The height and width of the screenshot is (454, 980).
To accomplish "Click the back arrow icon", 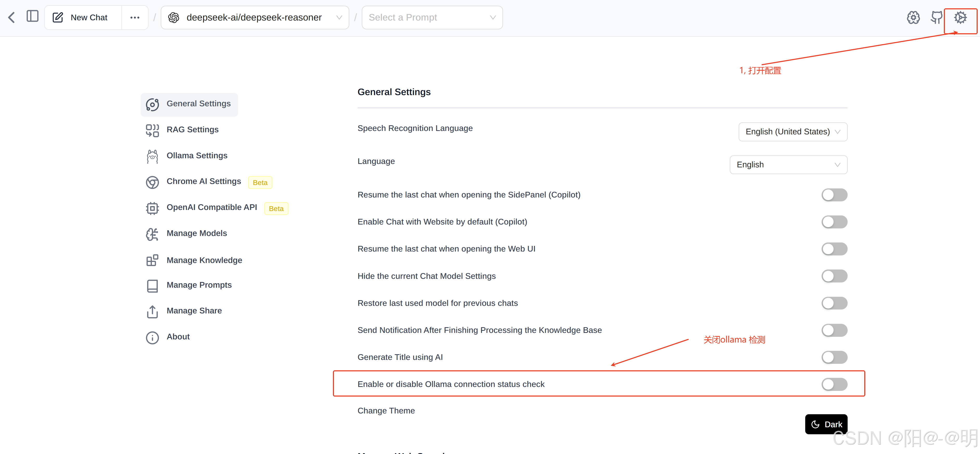I will pos(11,17).
